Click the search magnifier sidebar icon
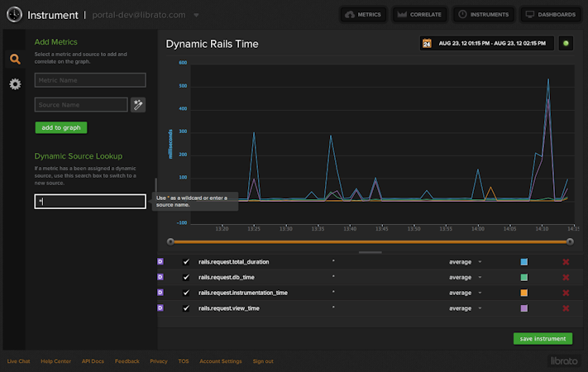Screen dimensions: 588x372 click(15, 59)
